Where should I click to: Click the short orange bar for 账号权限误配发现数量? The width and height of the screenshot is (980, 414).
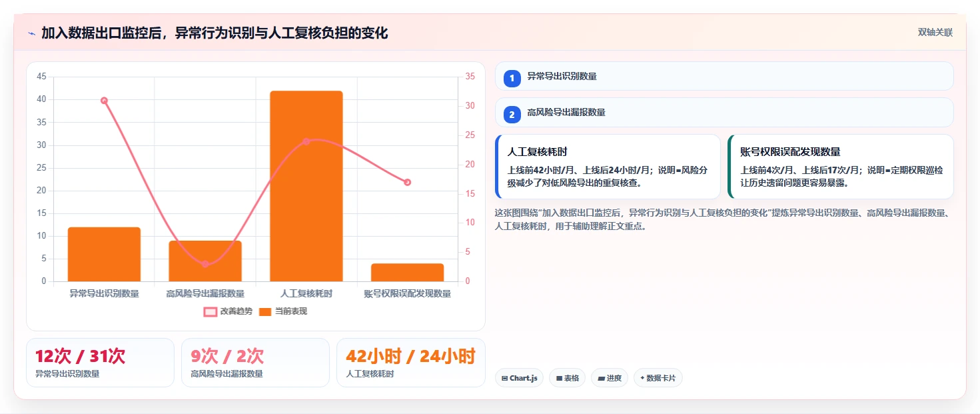point(408,273)
